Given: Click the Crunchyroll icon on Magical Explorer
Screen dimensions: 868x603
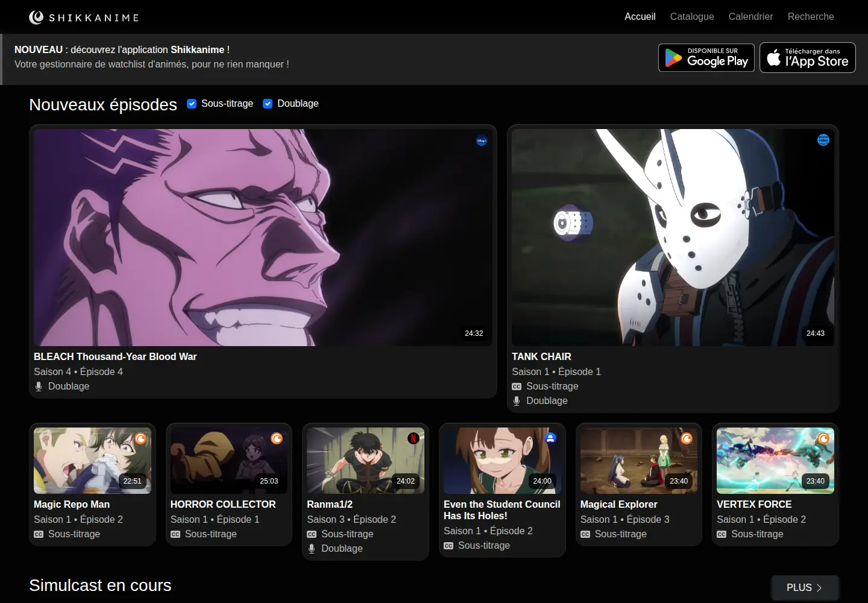Looking at the screenshot, I should (687, 438).
